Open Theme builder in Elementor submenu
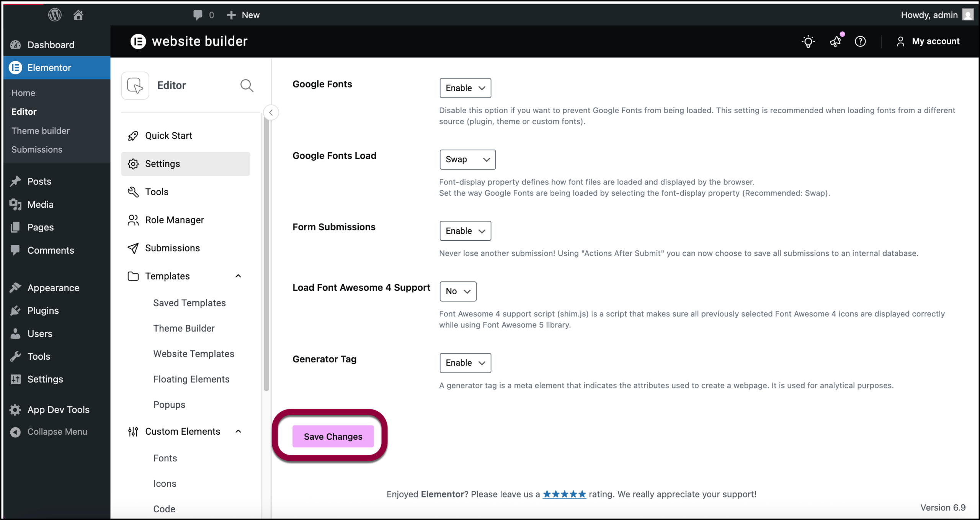980x520 pixels. [41, 131]
